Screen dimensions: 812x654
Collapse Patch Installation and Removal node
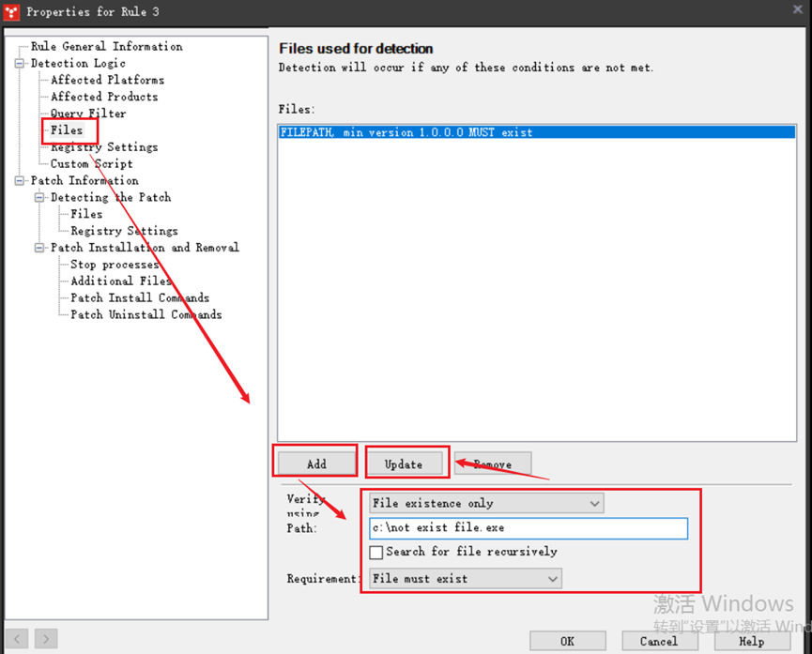pos(40,248)
